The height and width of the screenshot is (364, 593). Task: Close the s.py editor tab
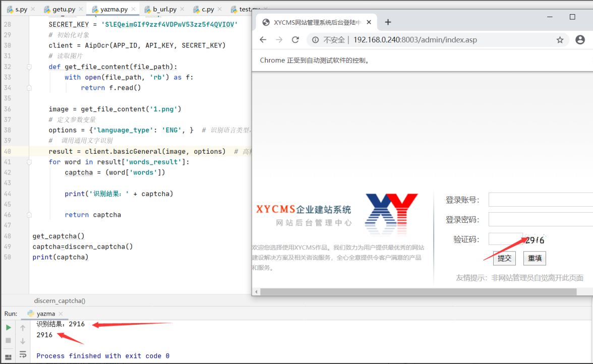[x=33, y=9]
